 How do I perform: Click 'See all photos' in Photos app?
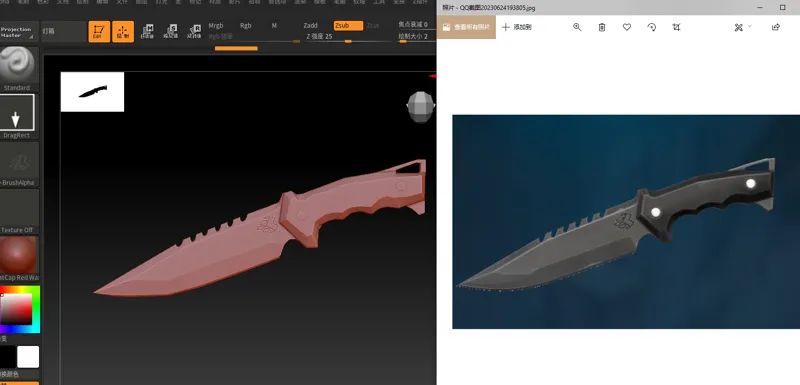466,27
